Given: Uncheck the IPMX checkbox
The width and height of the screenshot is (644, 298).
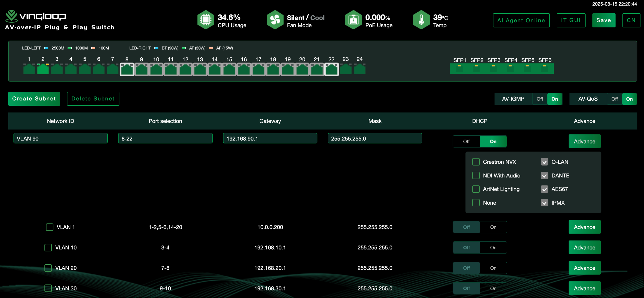Looking at the screenshot, I should tap(544, 203).
